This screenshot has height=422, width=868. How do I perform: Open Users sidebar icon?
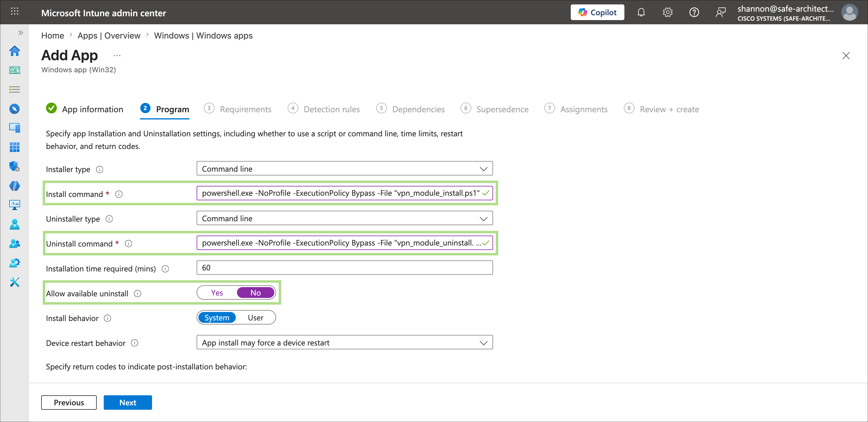pos(14,224)
